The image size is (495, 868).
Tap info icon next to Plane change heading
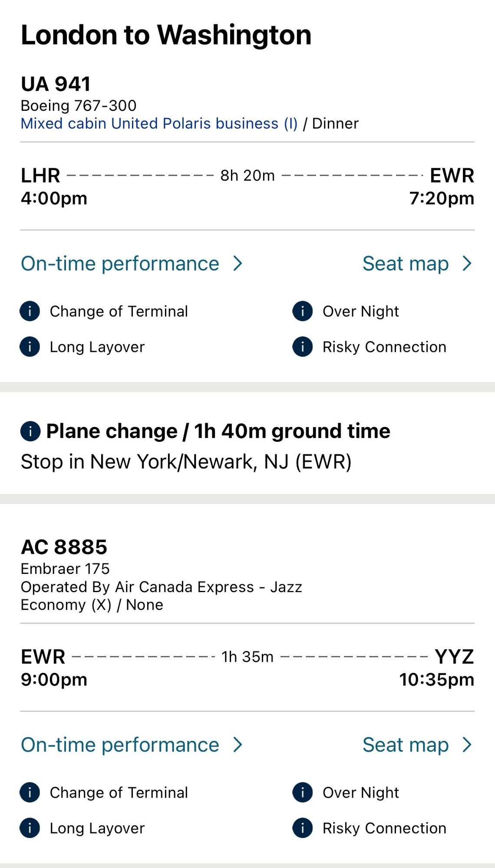30,431
